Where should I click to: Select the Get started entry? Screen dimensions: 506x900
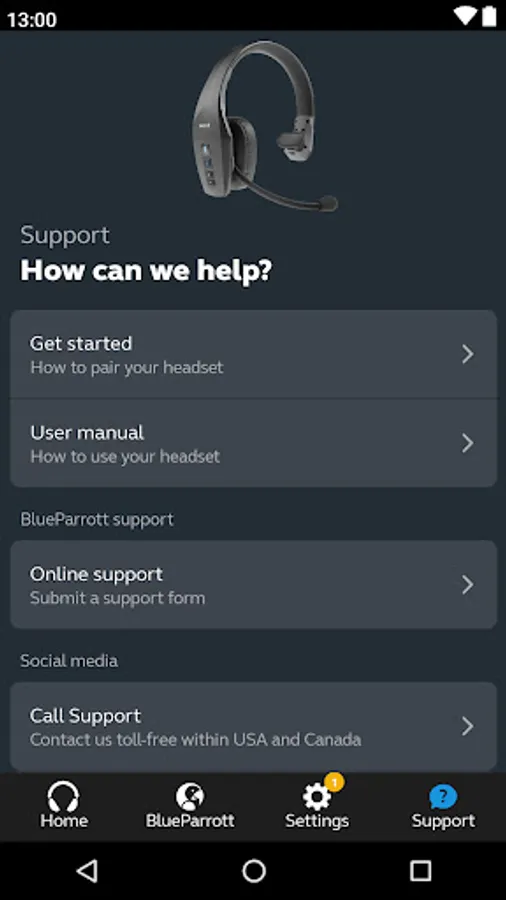254,354
